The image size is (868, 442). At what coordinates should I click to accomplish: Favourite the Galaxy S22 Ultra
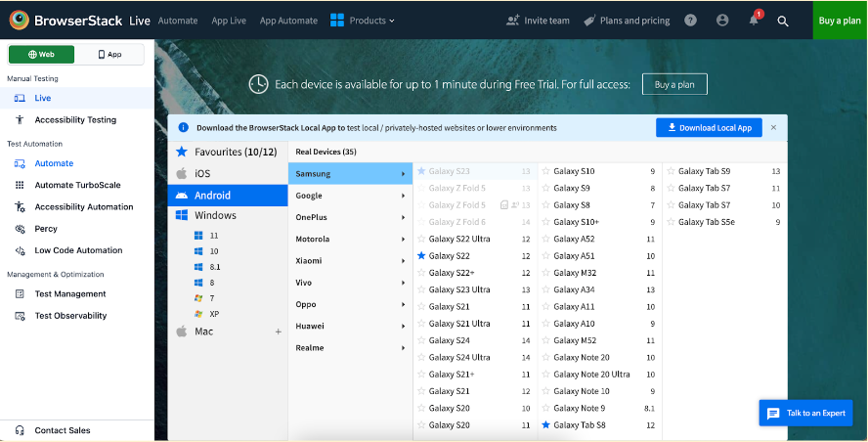(x=421, y=239)
